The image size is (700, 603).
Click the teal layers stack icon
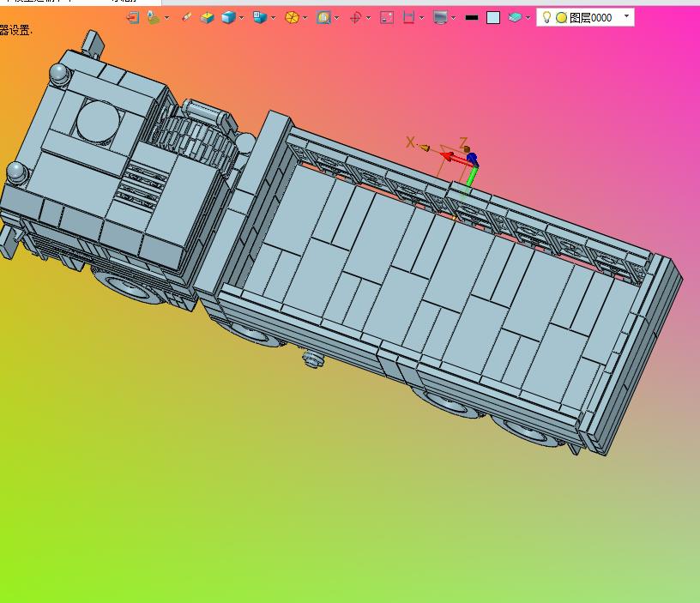click(515, 18)
